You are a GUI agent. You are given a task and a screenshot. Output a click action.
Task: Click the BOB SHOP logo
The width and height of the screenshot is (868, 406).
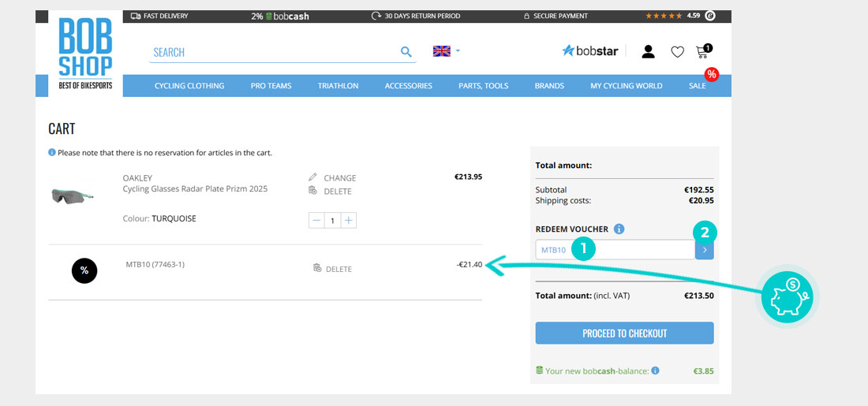tap(85, 53)
